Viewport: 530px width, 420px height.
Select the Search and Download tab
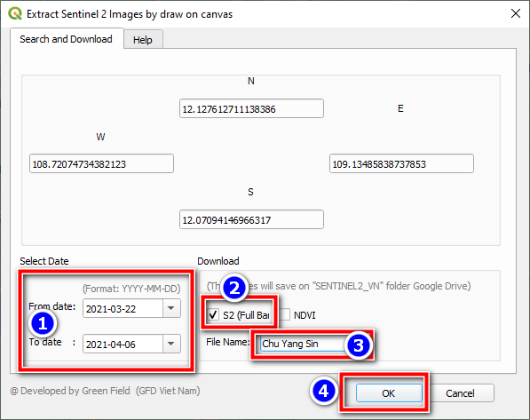67,39
